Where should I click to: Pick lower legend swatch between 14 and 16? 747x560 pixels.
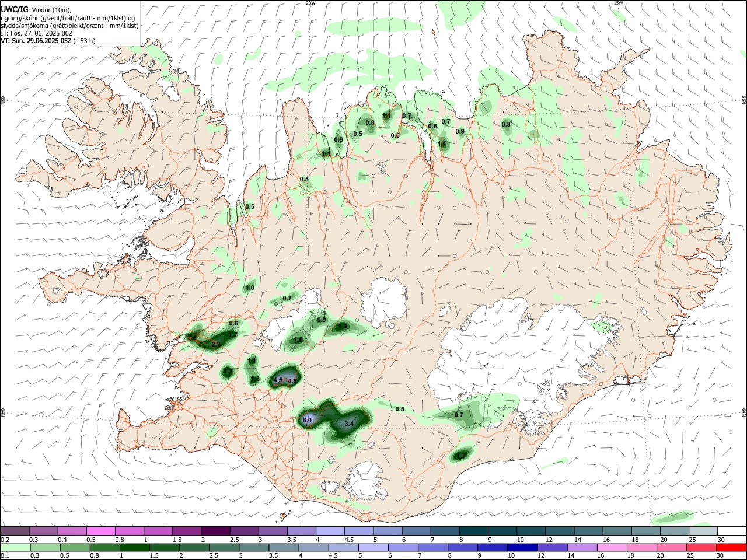point(582,547)
